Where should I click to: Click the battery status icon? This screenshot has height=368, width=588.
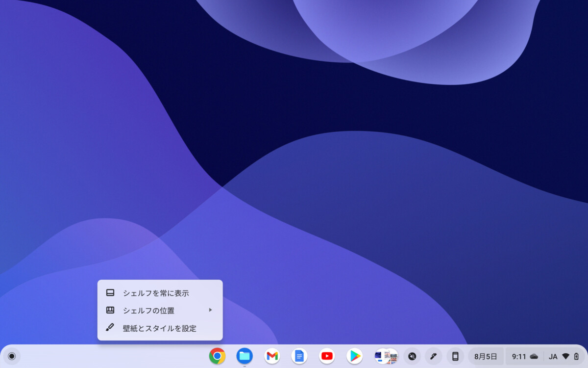576,356
